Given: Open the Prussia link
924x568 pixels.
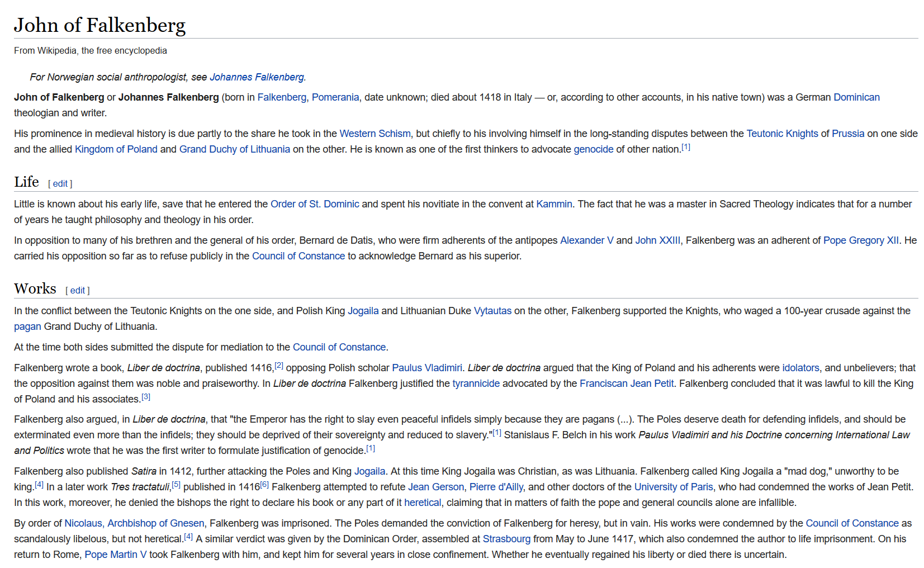Looking at the screenshot, I should (x=848, y=134).
